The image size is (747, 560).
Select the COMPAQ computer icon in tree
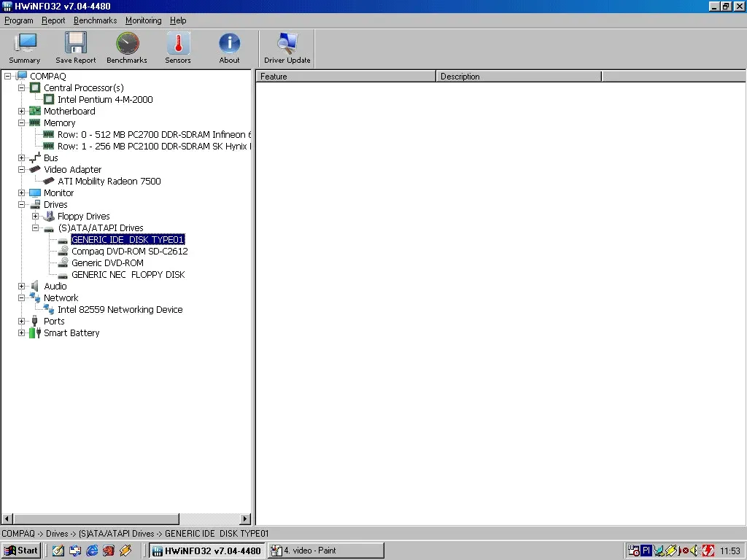(21, 76)
